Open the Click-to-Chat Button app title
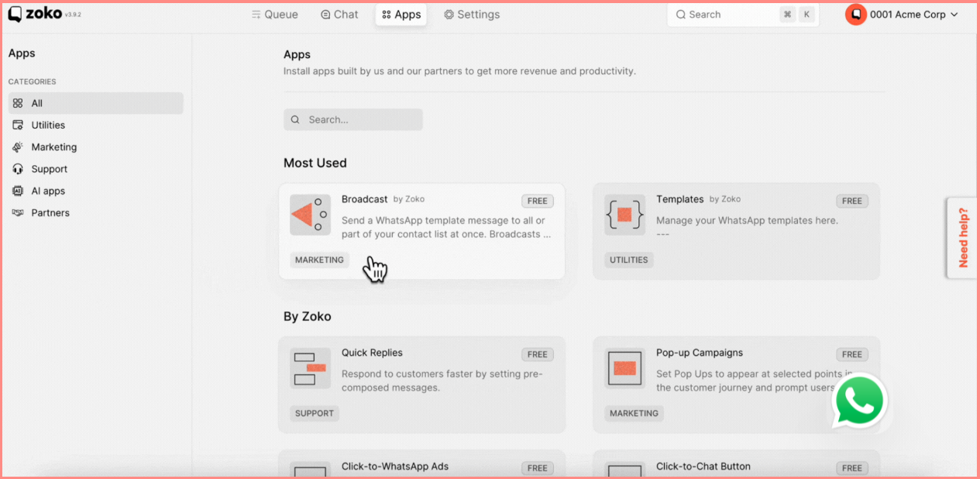Screen dimensions: 980x479 [703, 467]
